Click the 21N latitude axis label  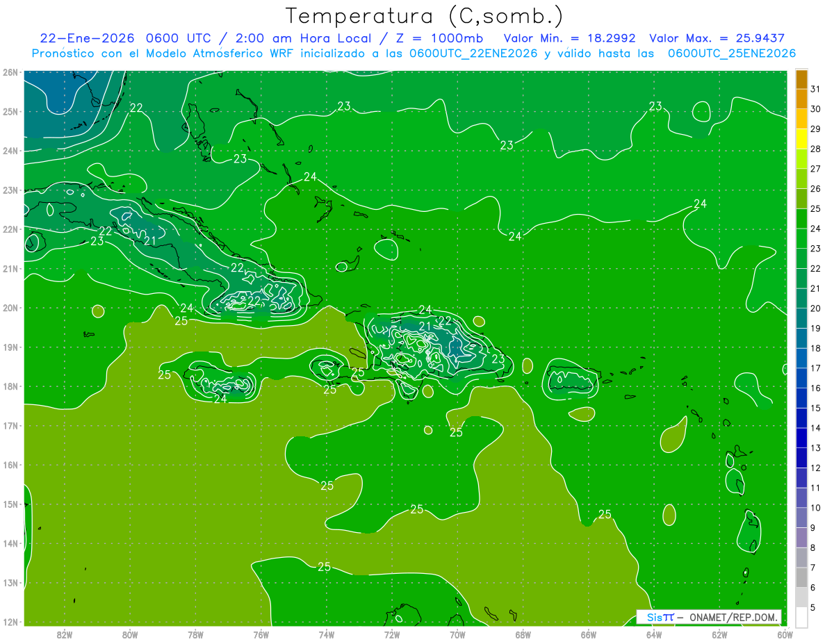pyautogui.click(x=10, y=268)
